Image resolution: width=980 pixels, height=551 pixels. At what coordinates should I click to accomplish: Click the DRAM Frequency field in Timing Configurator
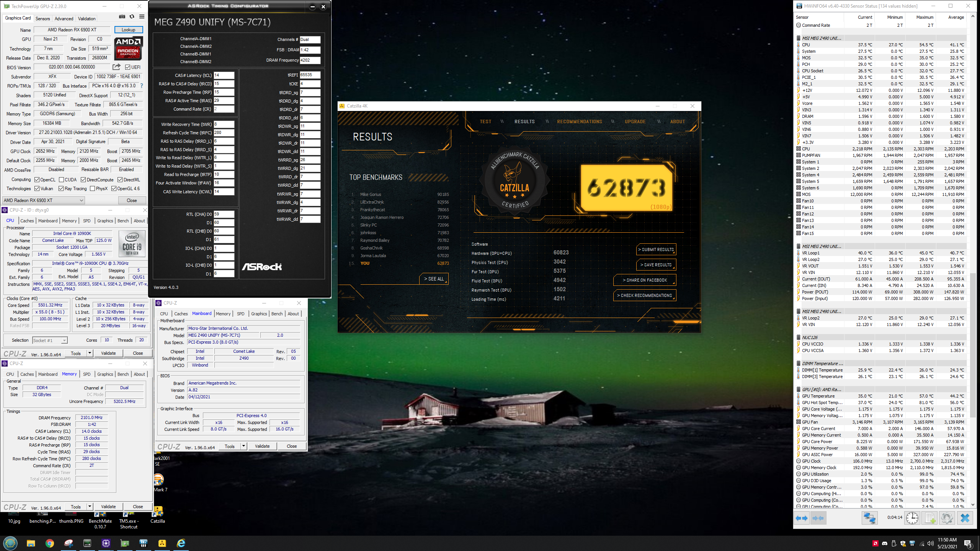pos(310,60)
